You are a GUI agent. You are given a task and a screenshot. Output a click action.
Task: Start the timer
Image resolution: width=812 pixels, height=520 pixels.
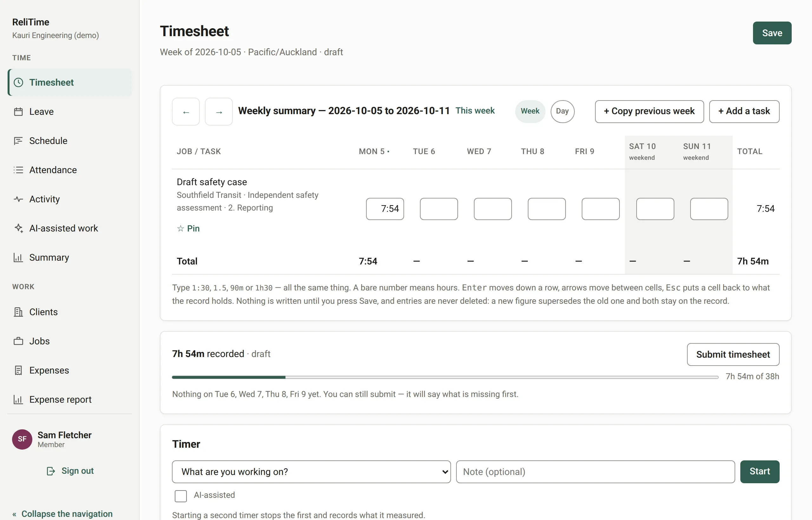[760, 472]
